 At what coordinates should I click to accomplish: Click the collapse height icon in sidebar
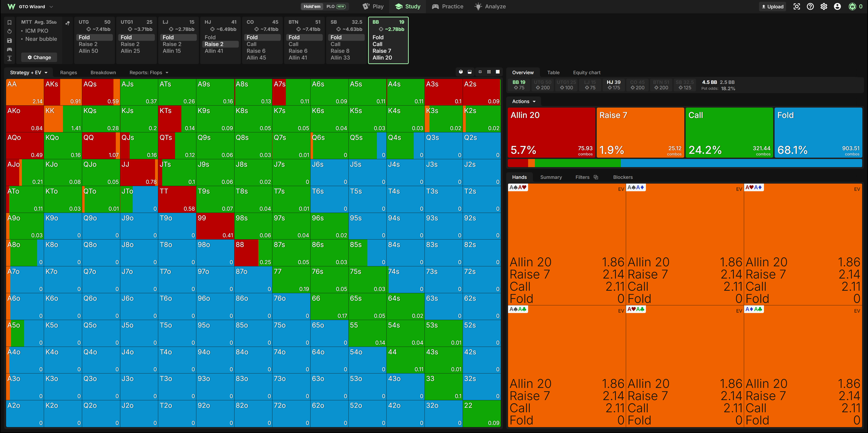(9, 58)
